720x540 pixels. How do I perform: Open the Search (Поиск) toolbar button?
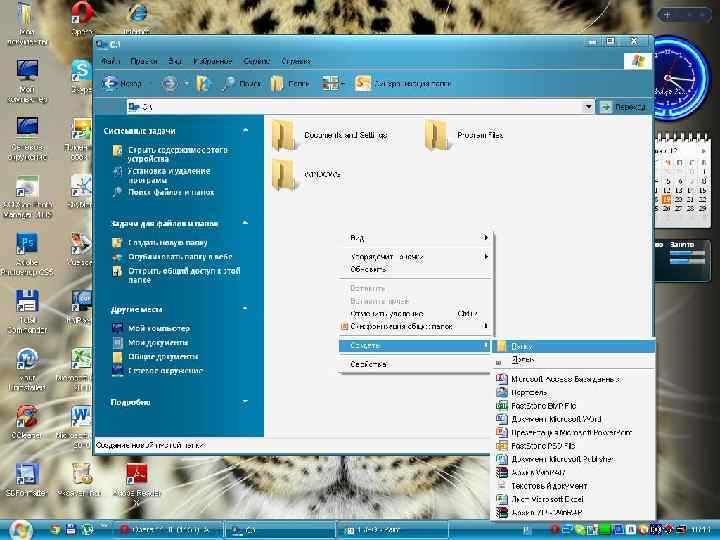tap(242, 84)
